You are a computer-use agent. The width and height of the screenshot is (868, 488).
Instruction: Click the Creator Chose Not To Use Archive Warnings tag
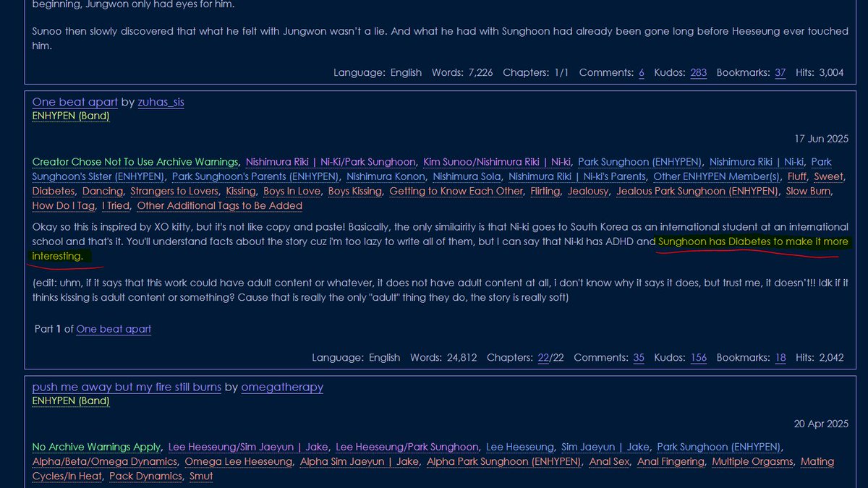point(135,162)
